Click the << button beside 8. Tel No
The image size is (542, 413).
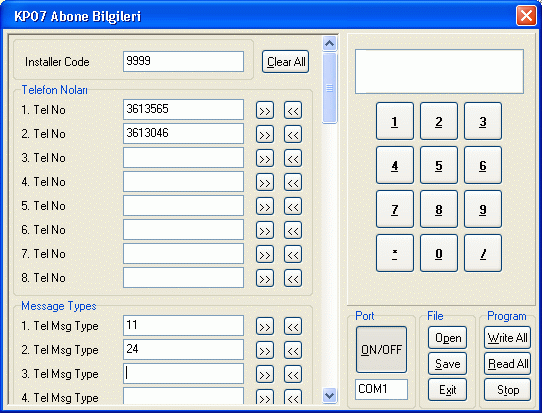pos(293,278)
